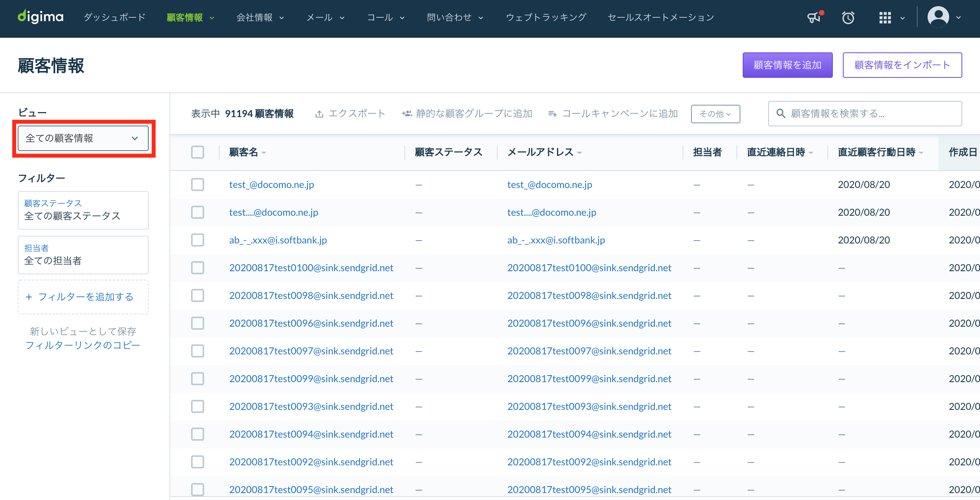Click the 顧客ステータス column header
The height and width of the screenshot is (500, 980).
[448, 152]
